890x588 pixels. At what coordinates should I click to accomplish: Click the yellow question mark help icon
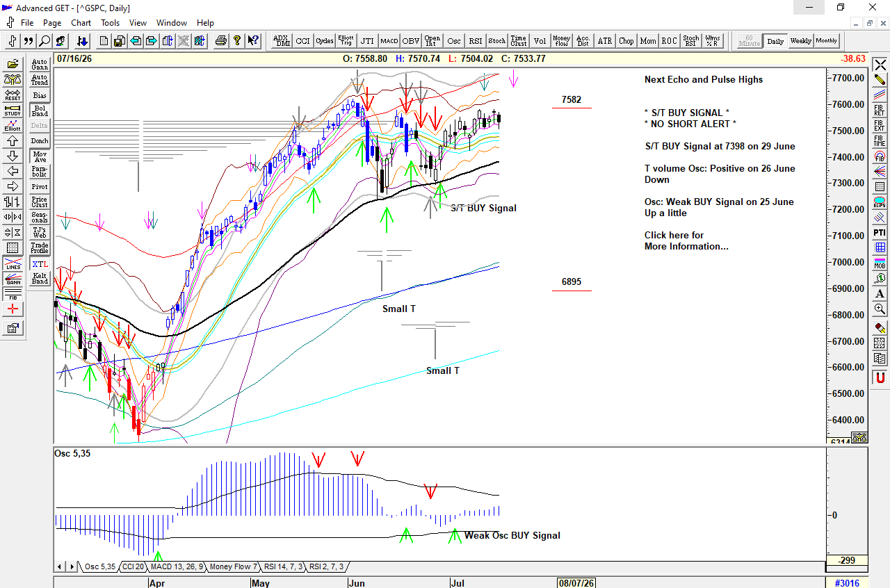point(237,40)
